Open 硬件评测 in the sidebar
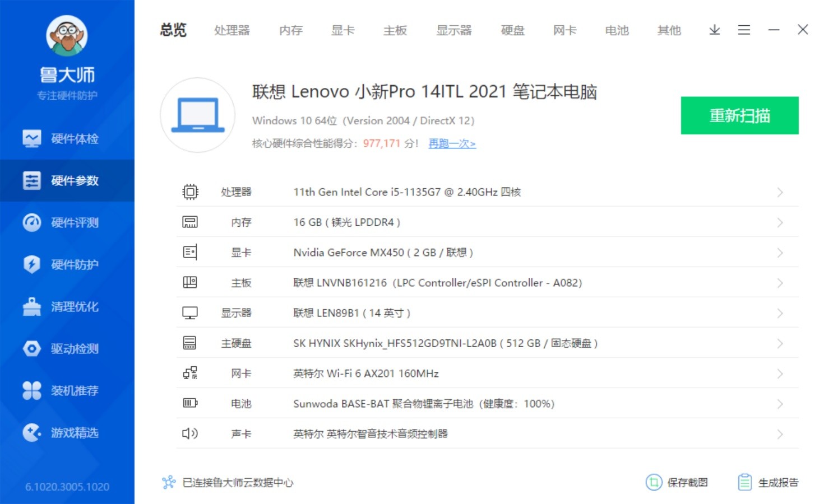824x504 pixels. [67, 222]
